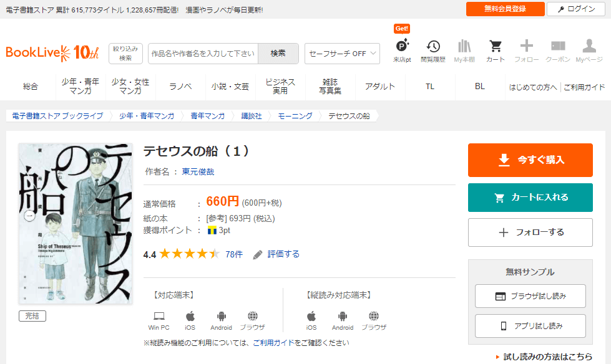Select the 少年・青年マンガ category tab
The width and height of the screenshot is (611, 364).
point(81,87)
